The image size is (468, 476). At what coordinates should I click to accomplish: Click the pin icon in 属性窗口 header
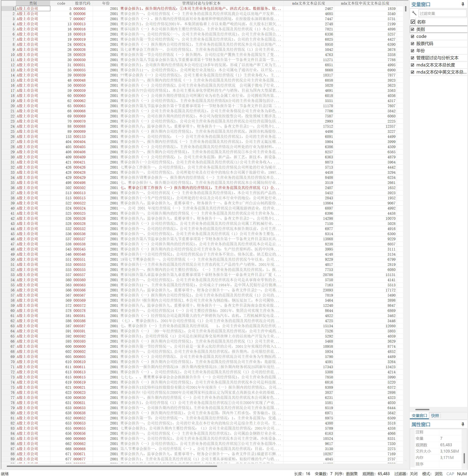(x=463, y=424)
